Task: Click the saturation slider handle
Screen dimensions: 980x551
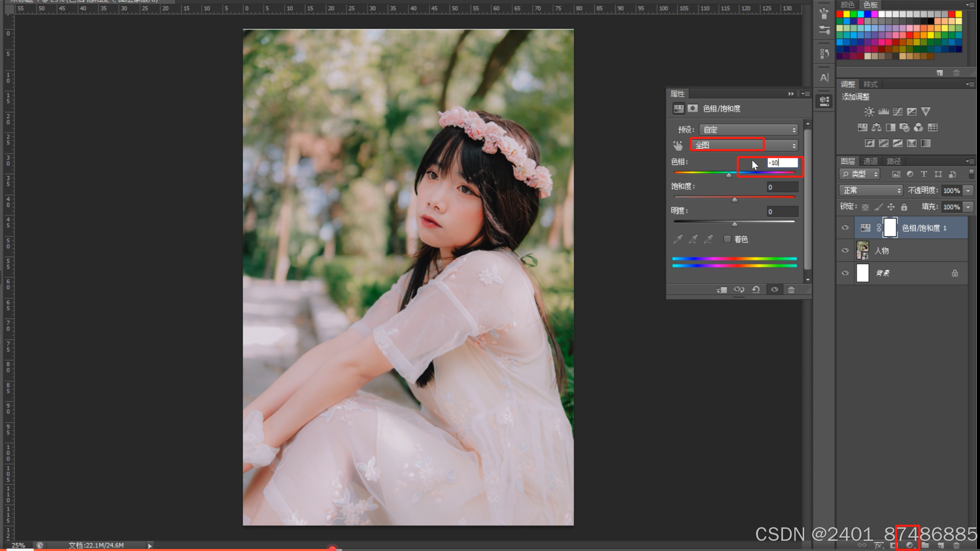Action: point(734,199)
